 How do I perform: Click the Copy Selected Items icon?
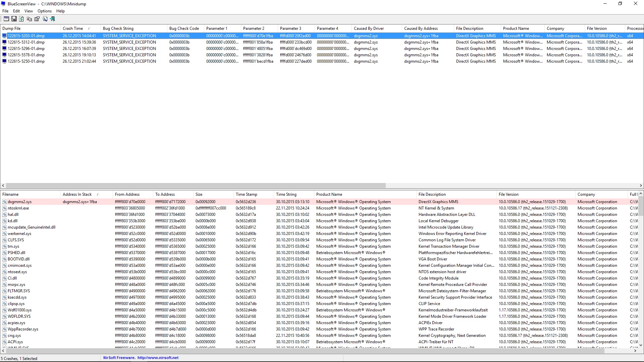click(x=29, y=19)
